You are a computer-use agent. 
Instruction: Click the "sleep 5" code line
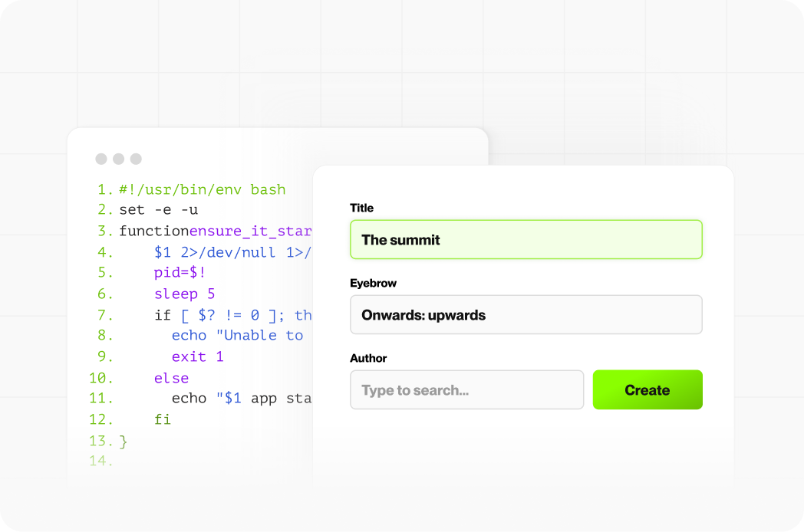[184, 294]
